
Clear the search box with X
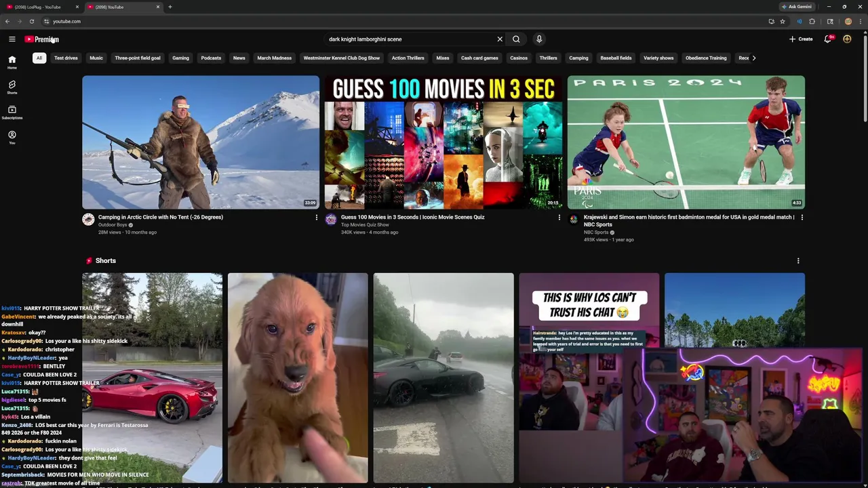click(500, 39)
